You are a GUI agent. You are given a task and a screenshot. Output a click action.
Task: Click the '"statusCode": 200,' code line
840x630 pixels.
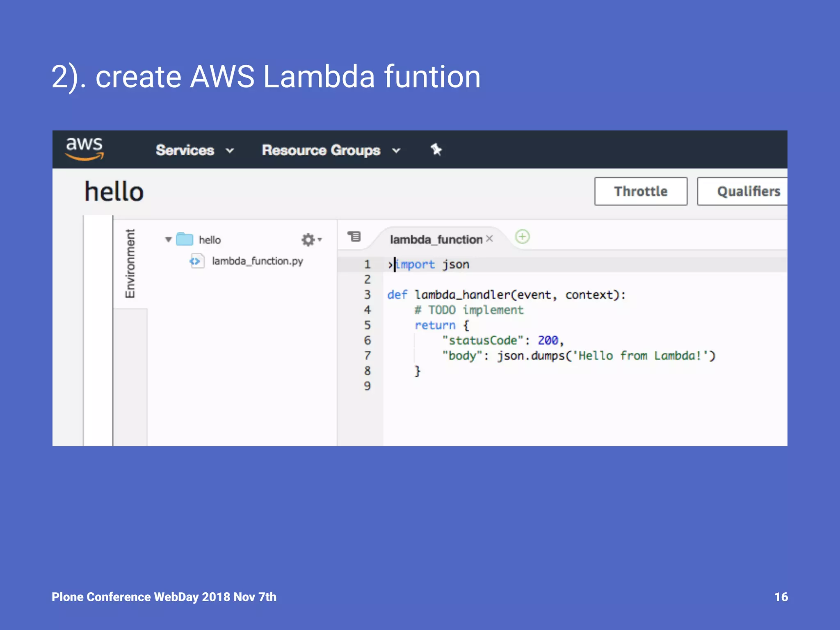coord(503,340)
